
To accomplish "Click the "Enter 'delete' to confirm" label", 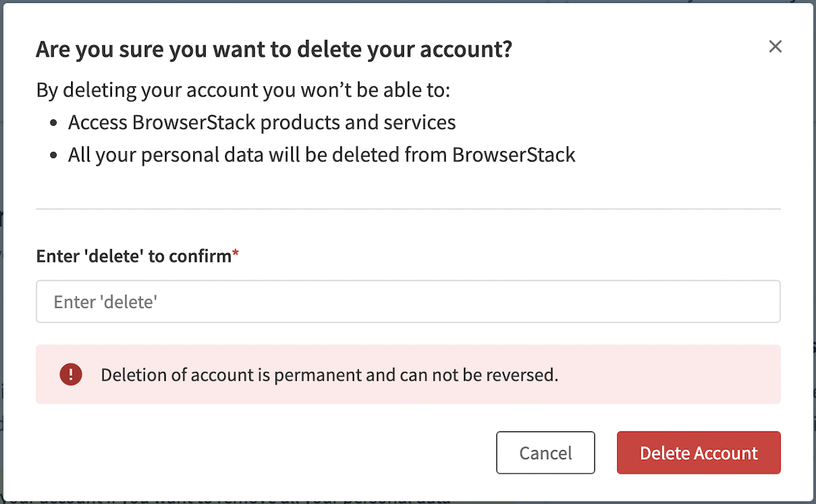I will point(133,256).
